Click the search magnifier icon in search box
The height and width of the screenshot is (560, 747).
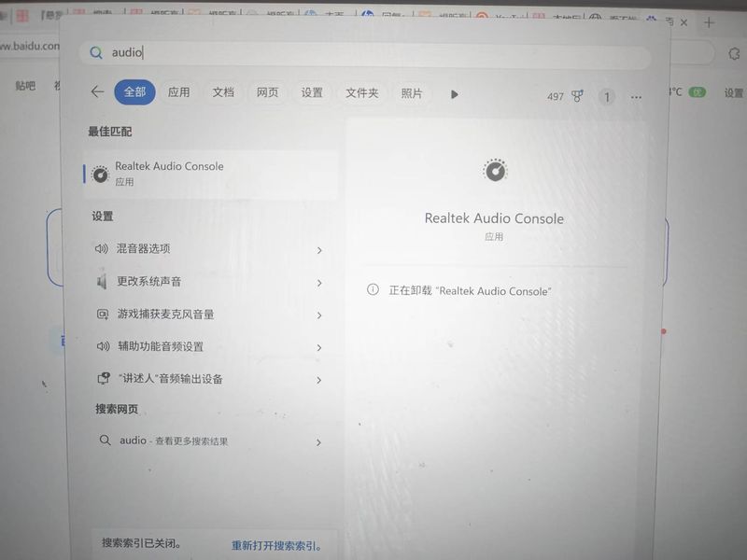95,53
